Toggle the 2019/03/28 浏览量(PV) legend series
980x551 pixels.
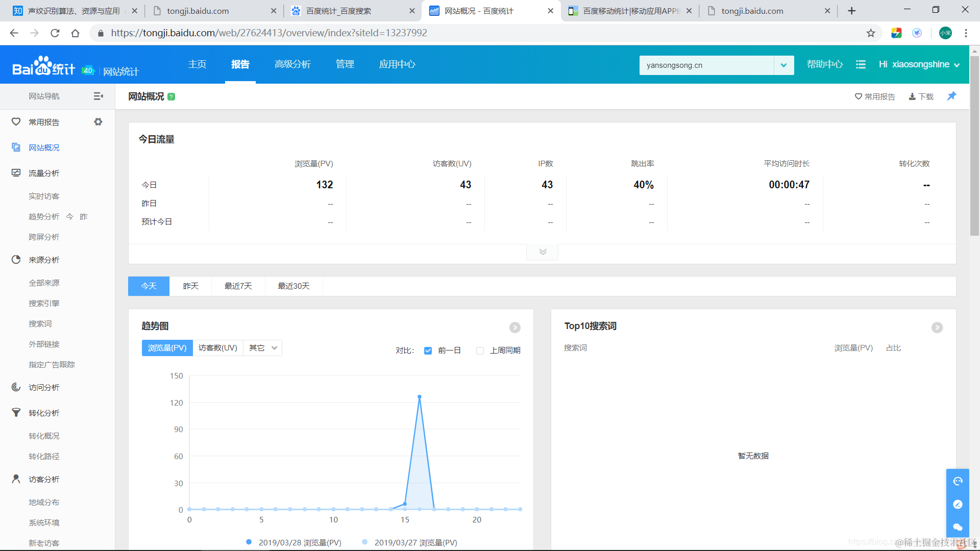pos(294,542)
